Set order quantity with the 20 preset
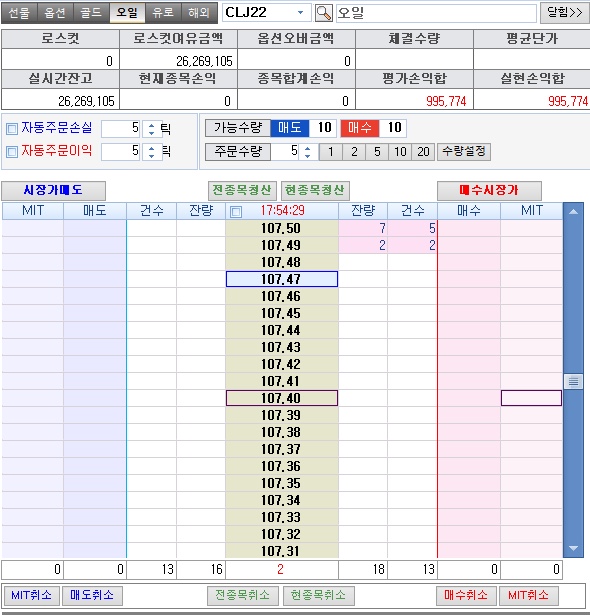This screenshot has height=615, width=590. (423, 152)
